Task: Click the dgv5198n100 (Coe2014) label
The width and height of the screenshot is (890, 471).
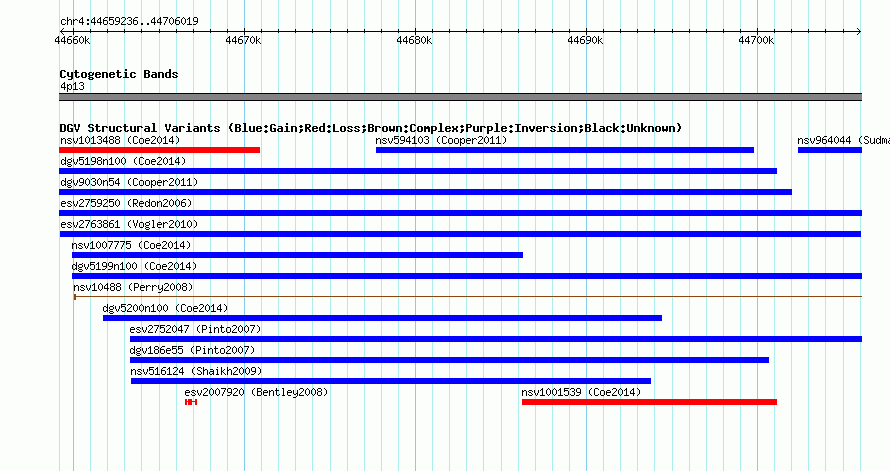Action: [123, 161]
